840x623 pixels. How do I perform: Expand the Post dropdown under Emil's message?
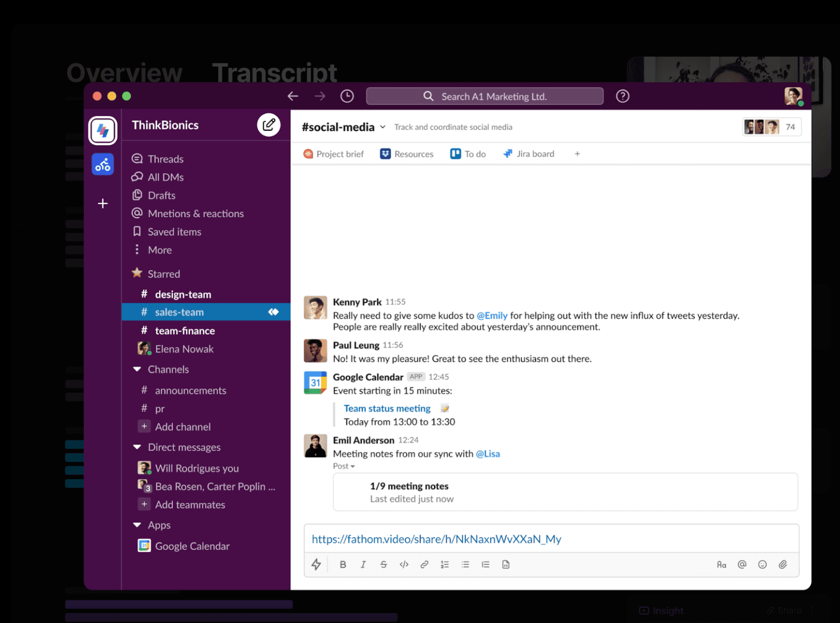point(344,466)
